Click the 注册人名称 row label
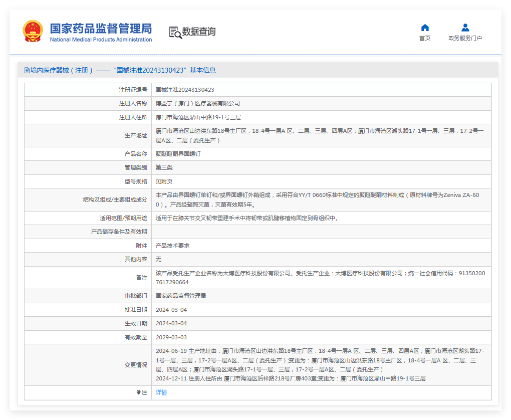 point(133,103)
